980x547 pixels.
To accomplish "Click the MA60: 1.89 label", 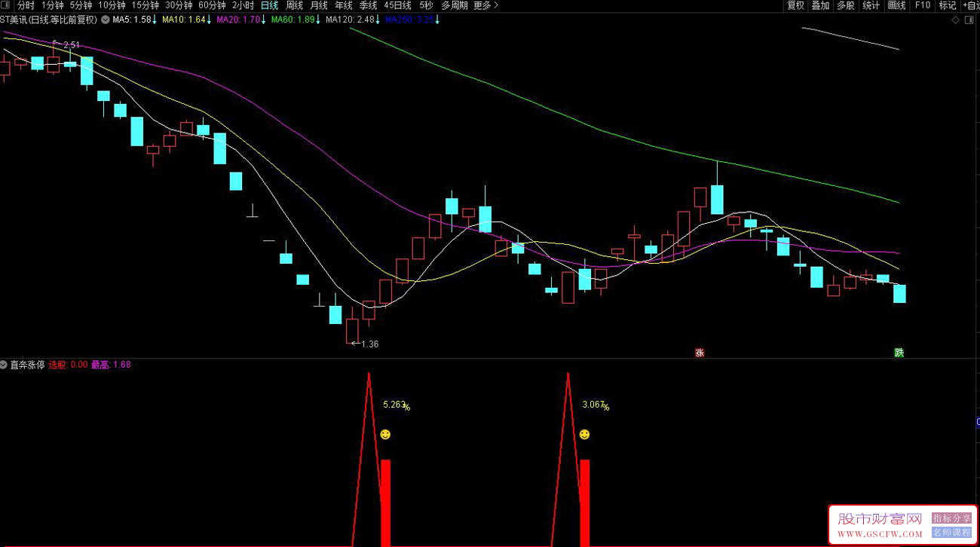I will [292, 20].
